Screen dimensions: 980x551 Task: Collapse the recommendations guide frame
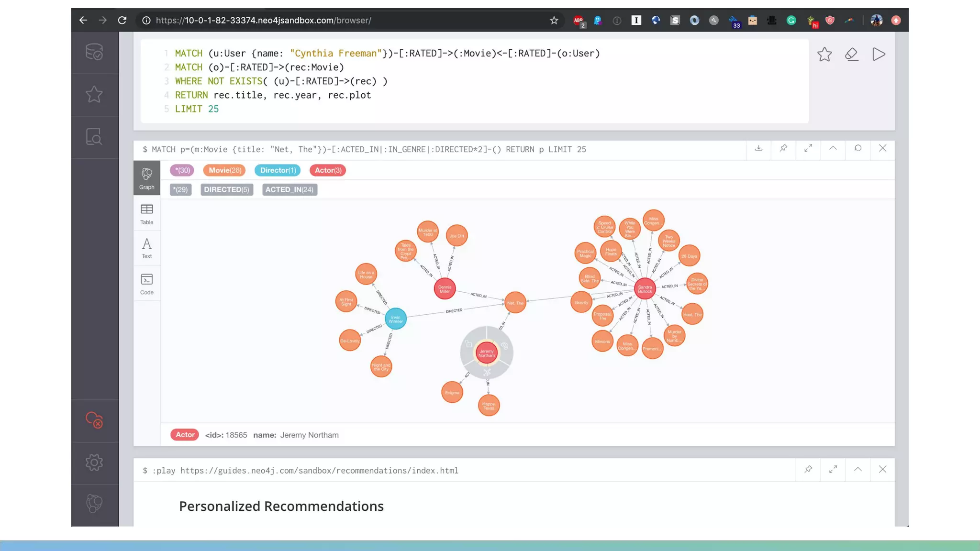[858, 469]
